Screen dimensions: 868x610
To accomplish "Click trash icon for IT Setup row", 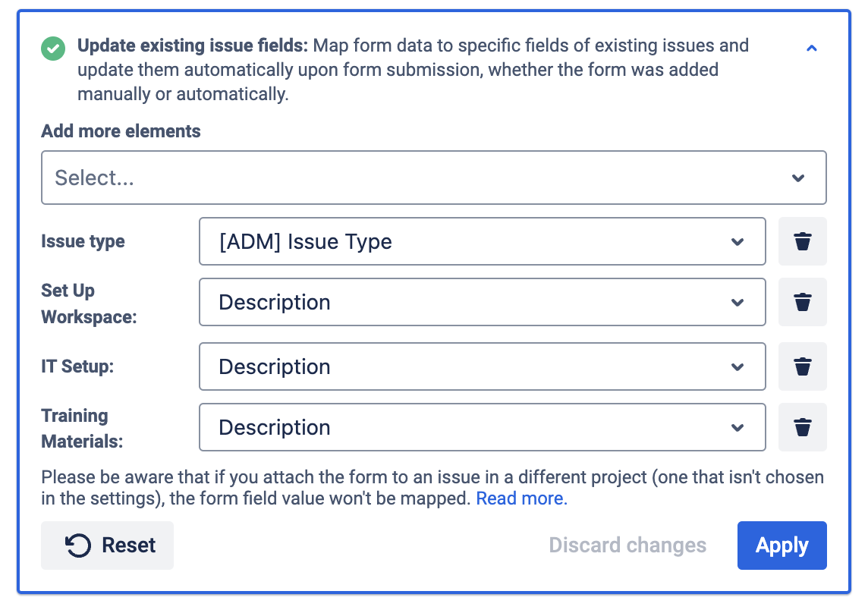I will pyautogui.click(x=802, y=366).
